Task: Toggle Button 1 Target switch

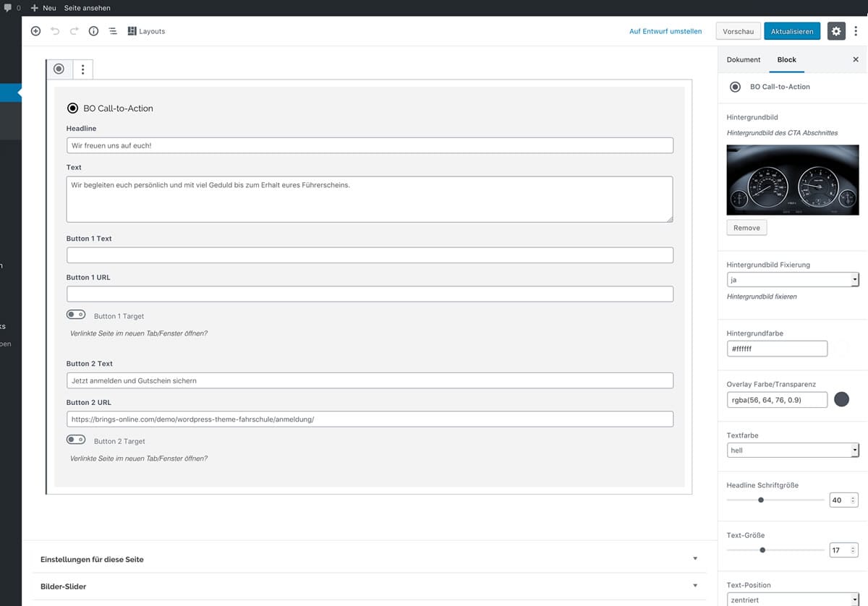Action: click(x=76, y=315)
